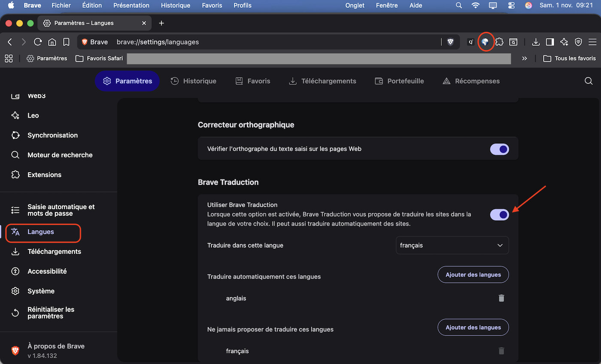Image resolution: width=601 pixels, height=364 pixels.
Task: Open the Leo AI assistant toolbar icon
Action: (x=564, y=42)
